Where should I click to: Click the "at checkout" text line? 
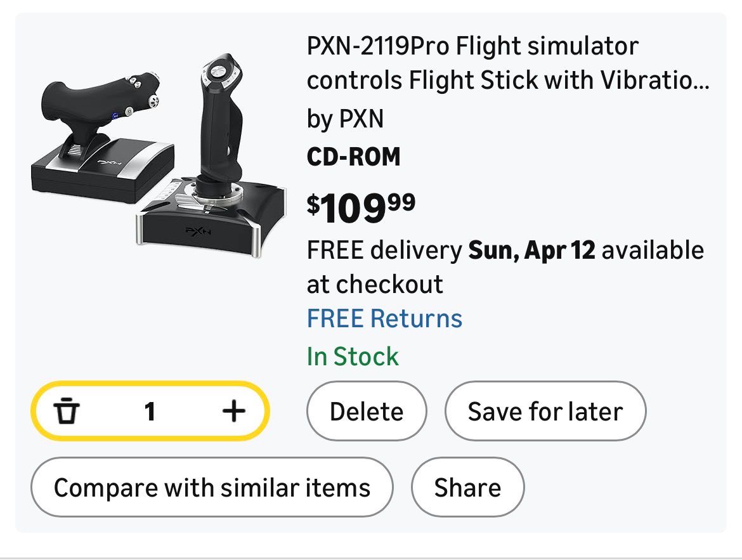(374, 284)
